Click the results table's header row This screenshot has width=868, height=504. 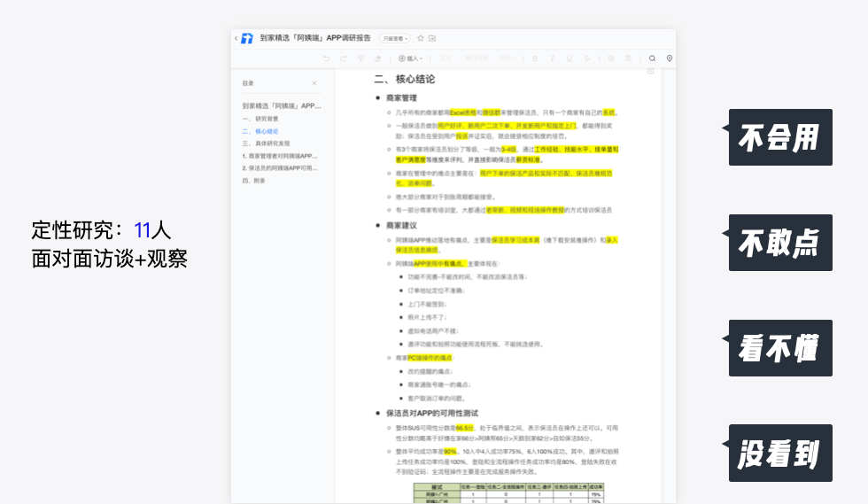(x=508, y=487)
